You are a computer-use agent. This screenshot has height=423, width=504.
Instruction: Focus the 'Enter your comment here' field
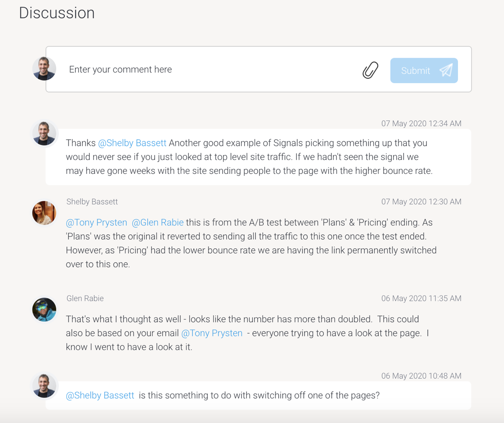(x=210, y=70)
